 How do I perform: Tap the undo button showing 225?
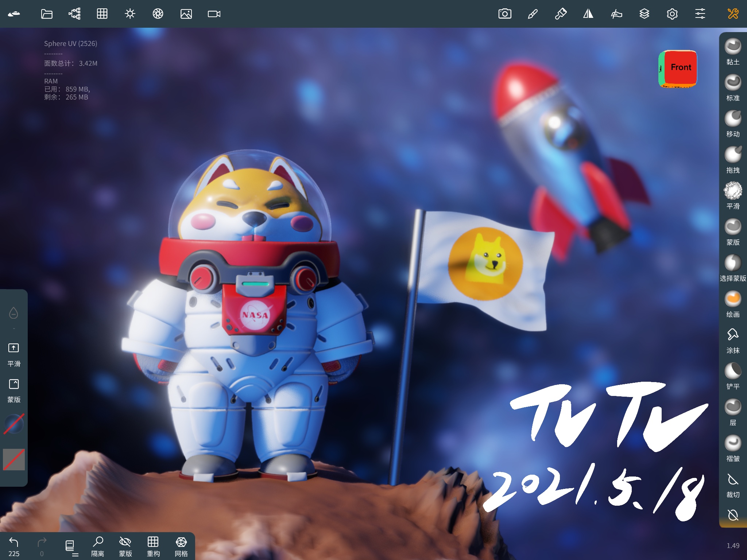[x=14, y=543]
